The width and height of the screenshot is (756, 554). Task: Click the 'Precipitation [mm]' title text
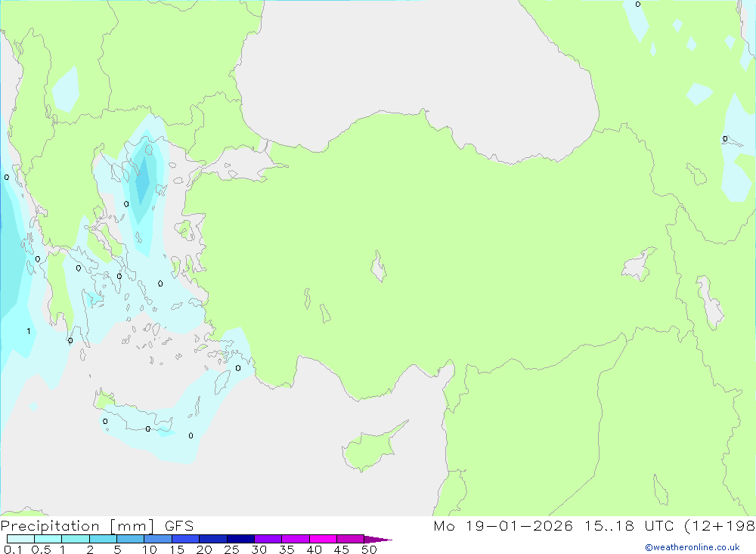tap(77, 525)
